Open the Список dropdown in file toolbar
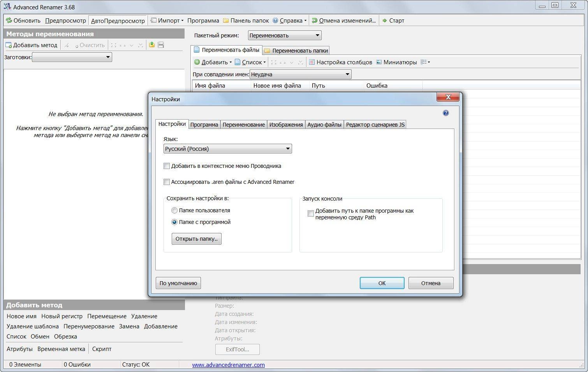Image resolution: width=588 pixels, height=372 pixels. click(250, 62)
